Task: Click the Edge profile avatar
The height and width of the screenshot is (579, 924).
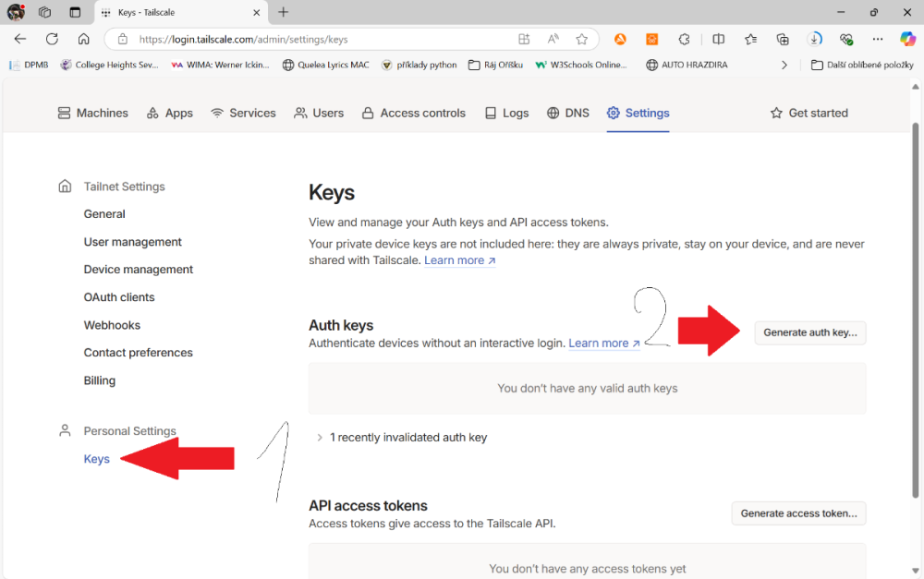Action: 16,12
